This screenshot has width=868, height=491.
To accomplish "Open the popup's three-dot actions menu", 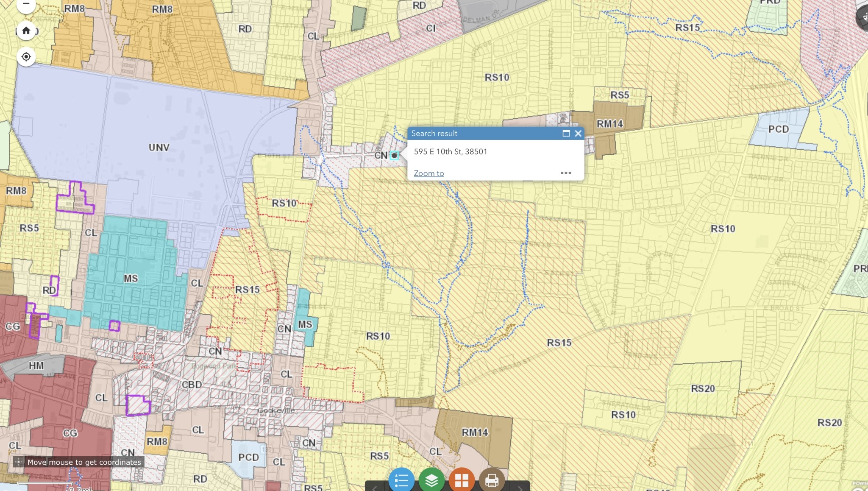I will (566, 173).
